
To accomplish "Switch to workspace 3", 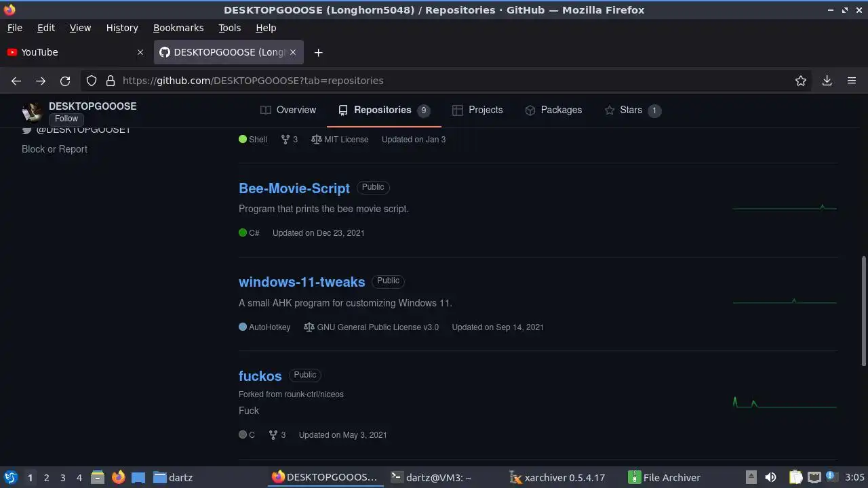I will click(x=62, y=478).
